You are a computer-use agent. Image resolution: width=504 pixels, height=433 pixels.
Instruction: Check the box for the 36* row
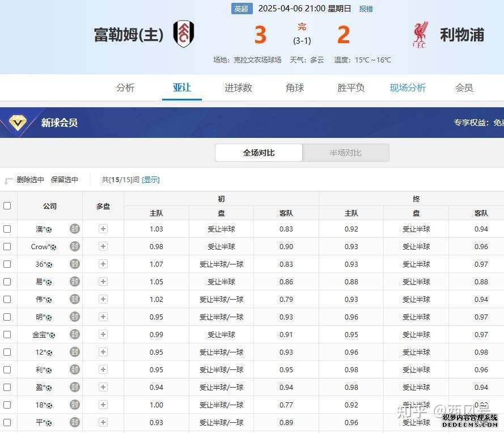[x=7, y=264]
